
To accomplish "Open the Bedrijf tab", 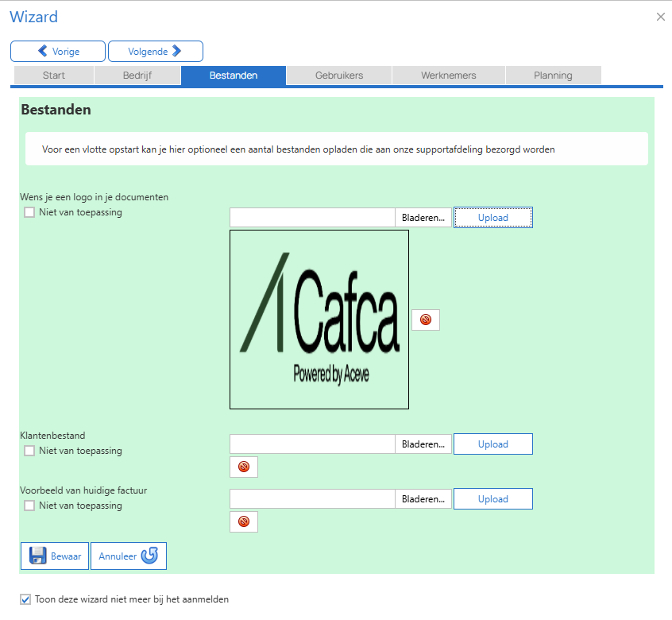I will tap(137, 76).
